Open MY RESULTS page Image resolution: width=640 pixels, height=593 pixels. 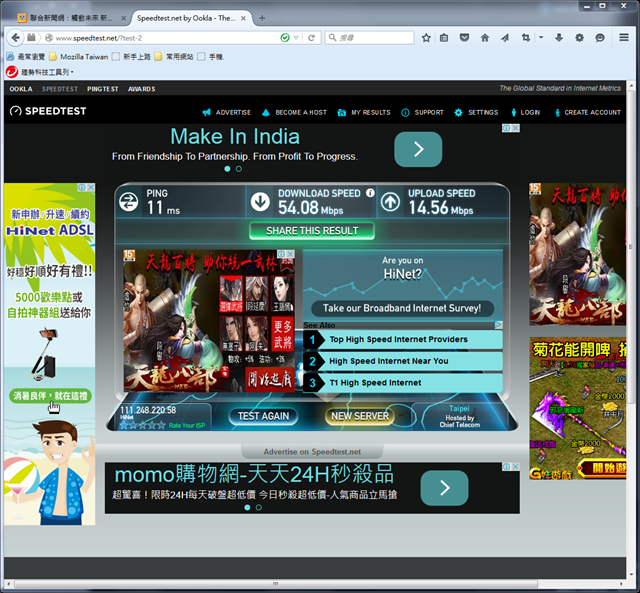coord(364,112)
